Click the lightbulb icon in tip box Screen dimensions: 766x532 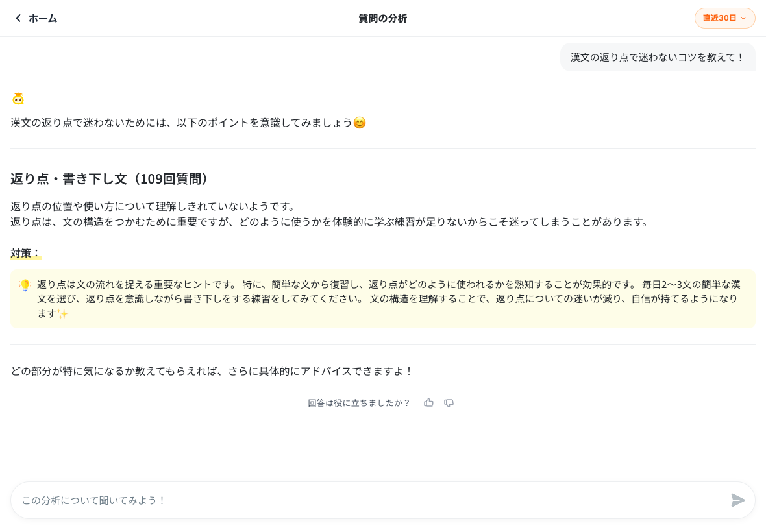click(x=25, y=285)
